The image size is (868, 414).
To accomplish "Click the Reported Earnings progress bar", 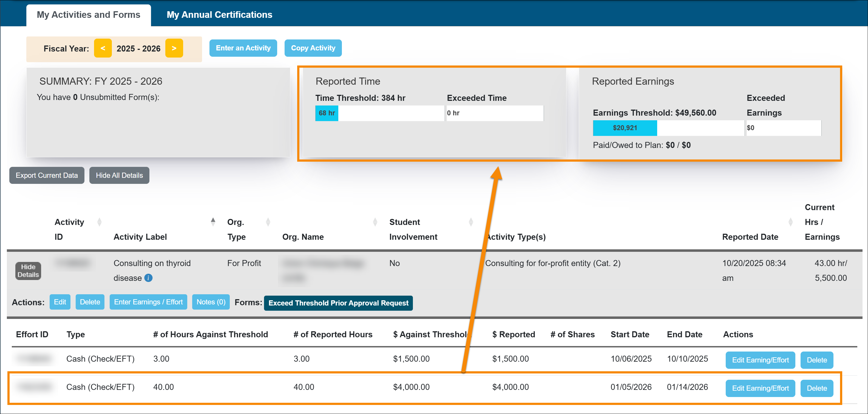I will pyautogui.click(x=625, y=128).
